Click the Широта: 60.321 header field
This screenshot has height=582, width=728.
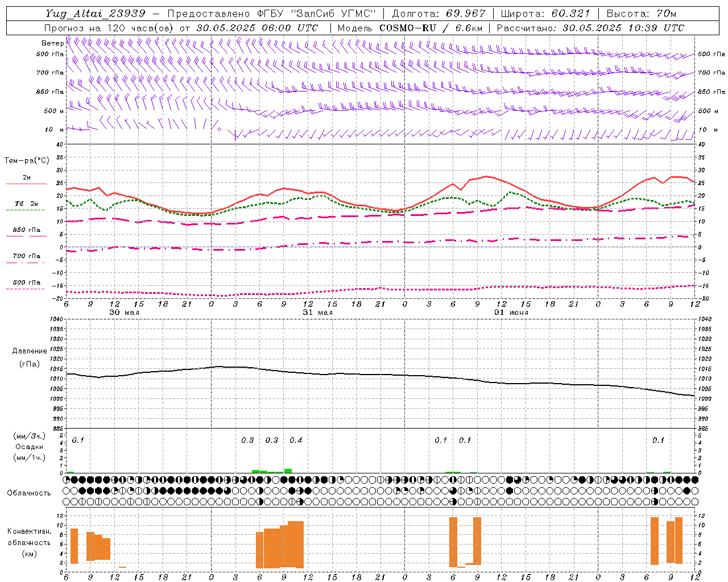click(x=545, y=14)
